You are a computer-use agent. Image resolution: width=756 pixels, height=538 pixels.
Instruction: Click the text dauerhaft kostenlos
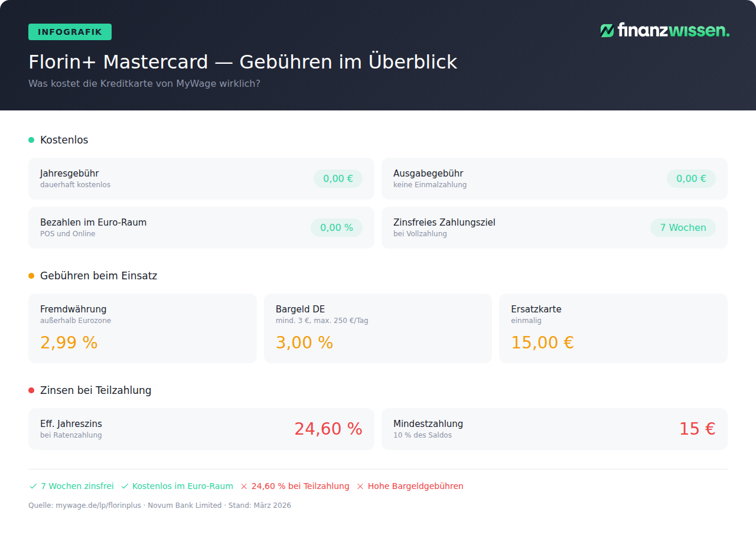pos(75,185)
